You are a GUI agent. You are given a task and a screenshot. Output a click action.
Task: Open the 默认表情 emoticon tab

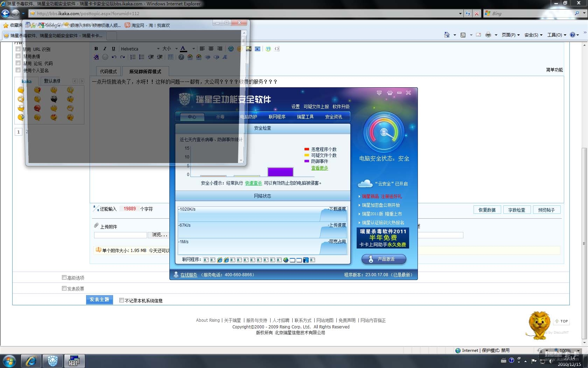pos(52,81)
